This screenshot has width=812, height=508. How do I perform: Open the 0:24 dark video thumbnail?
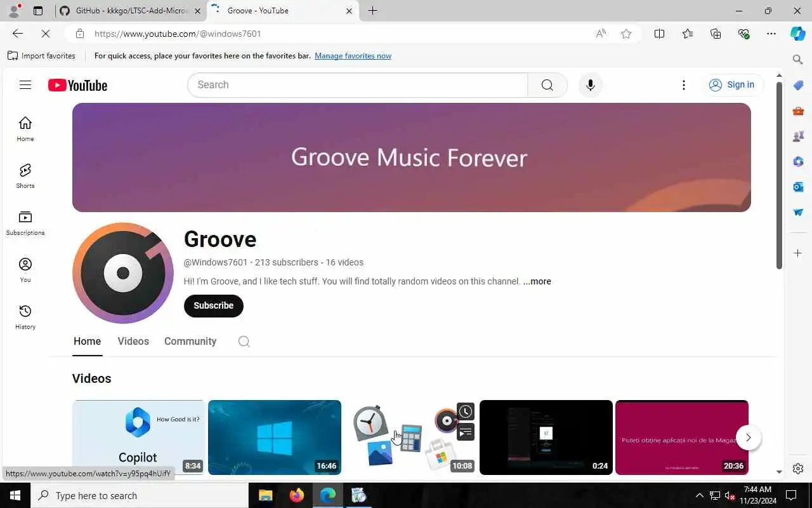(x=546, y=438)
